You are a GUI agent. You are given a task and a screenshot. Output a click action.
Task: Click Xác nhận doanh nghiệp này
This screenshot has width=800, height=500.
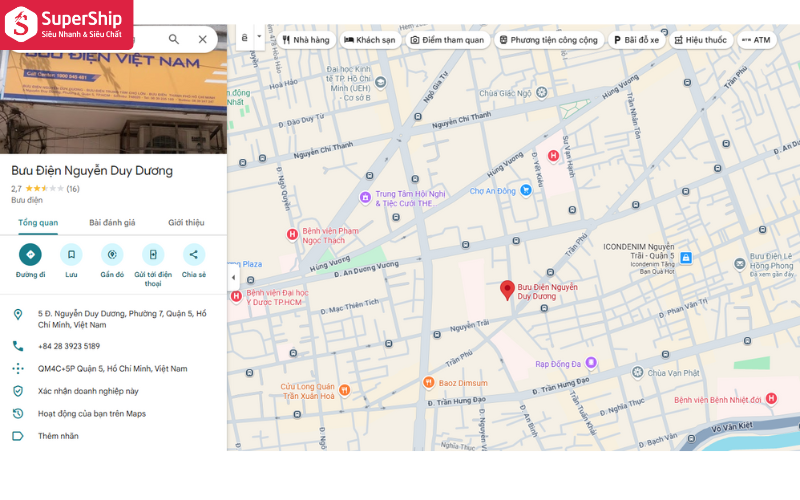point(88,391)
